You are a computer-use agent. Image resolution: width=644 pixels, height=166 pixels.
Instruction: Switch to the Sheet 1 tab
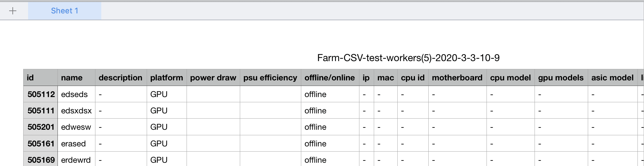[x=64, y=11]
